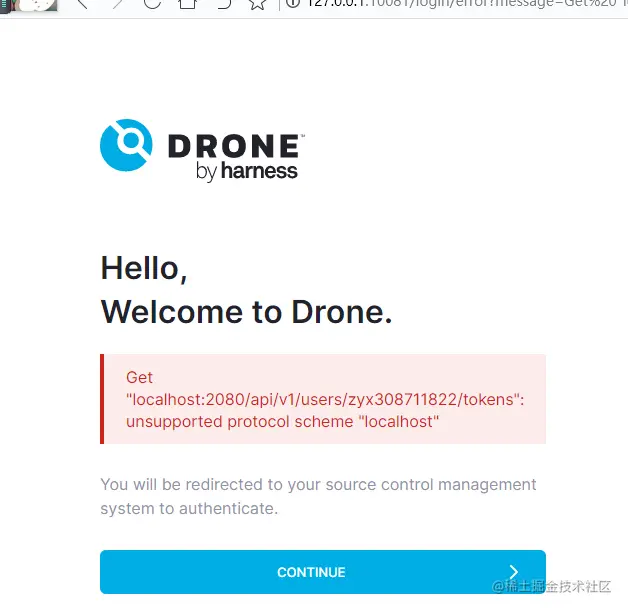
Task: Click the CONTINUE button
Action: coord(323,571)
